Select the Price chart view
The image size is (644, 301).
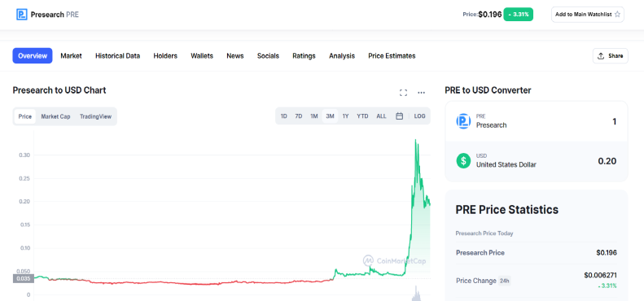point(25,116)
